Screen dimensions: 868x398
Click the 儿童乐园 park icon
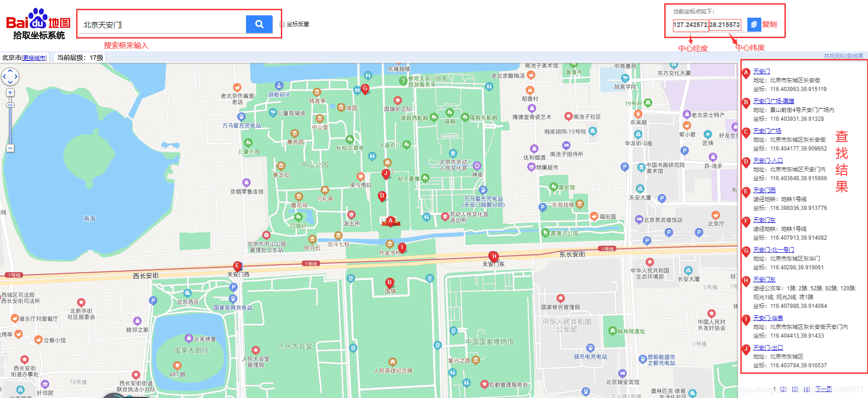248,143
